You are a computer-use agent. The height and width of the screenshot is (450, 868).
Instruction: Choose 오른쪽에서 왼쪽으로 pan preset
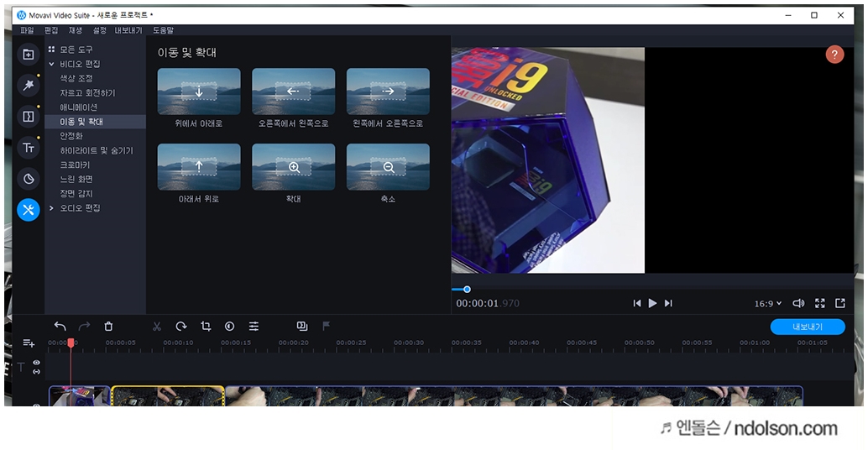294,92
